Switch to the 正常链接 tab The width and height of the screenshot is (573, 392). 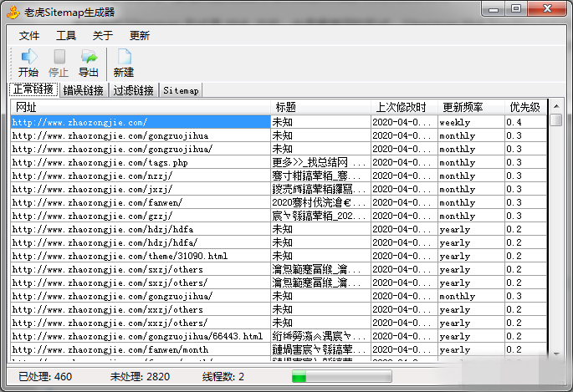click(33, 89)
